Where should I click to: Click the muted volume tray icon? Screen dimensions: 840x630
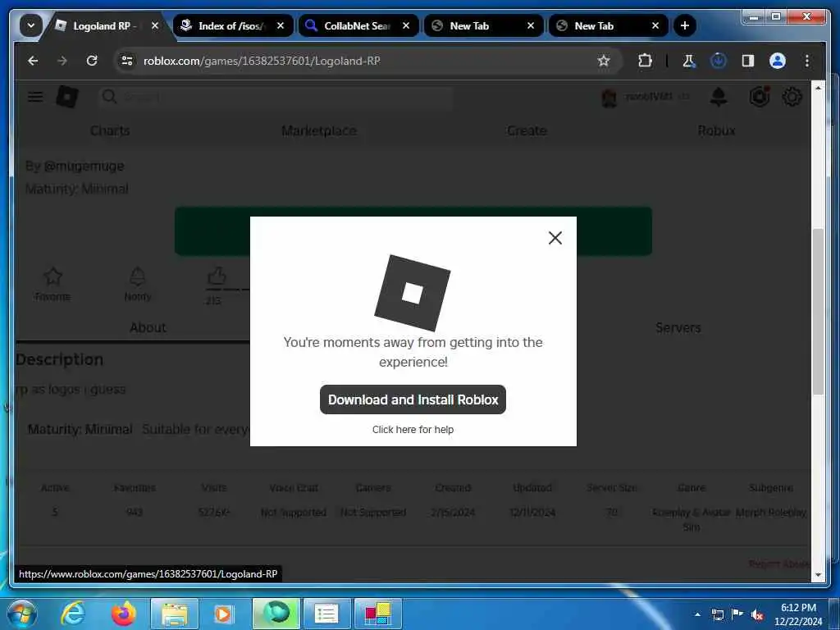(757, 614)
